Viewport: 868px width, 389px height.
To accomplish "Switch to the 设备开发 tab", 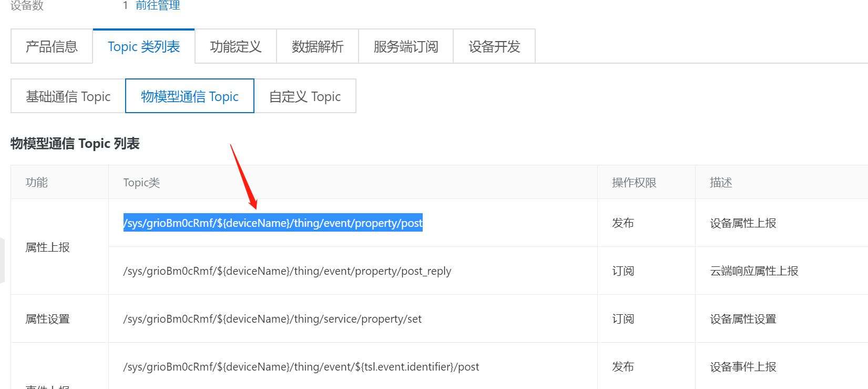I will [x=494, y=46].
